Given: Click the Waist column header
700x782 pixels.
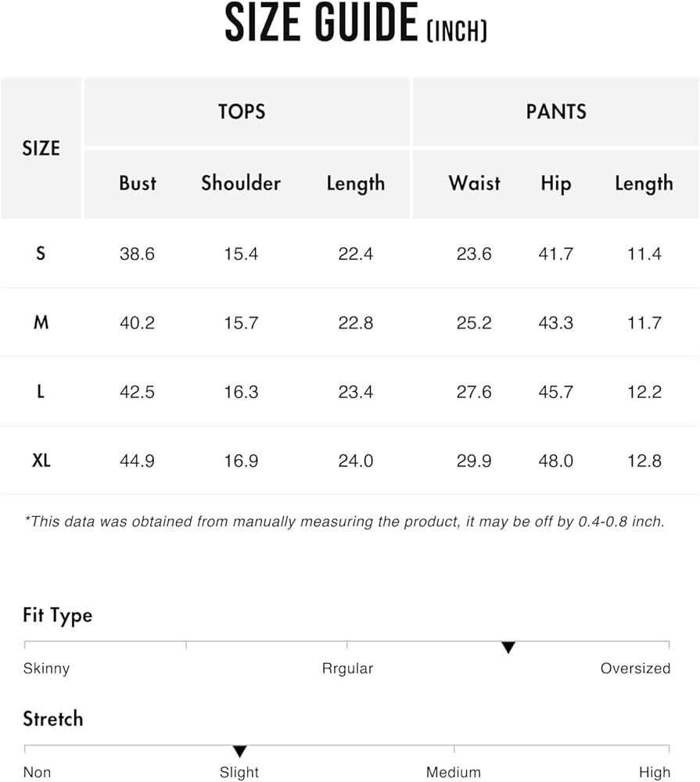Looking at the screenshot, I should tap(474, 183).
